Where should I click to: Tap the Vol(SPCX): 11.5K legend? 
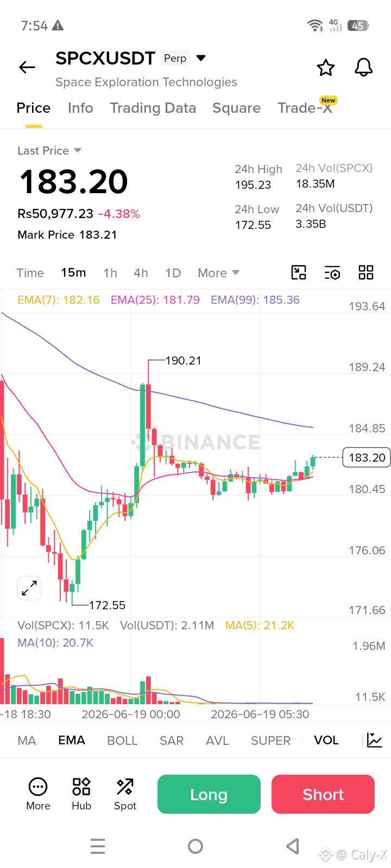point(63,626)
